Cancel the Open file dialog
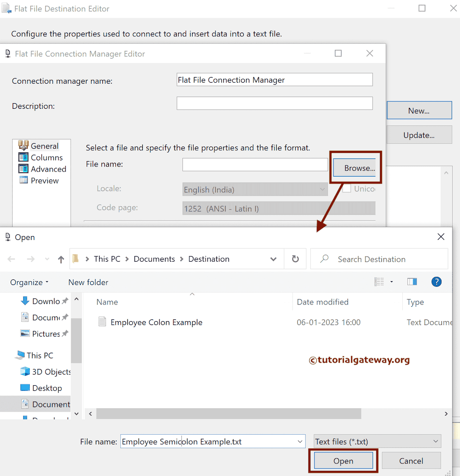This screenshot has height=476, width=460. (411, 461)
